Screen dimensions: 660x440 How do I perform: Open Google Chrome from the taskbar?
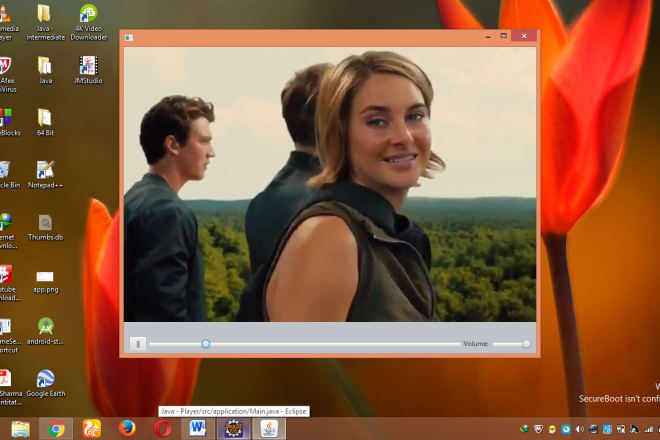click(56, 429)
